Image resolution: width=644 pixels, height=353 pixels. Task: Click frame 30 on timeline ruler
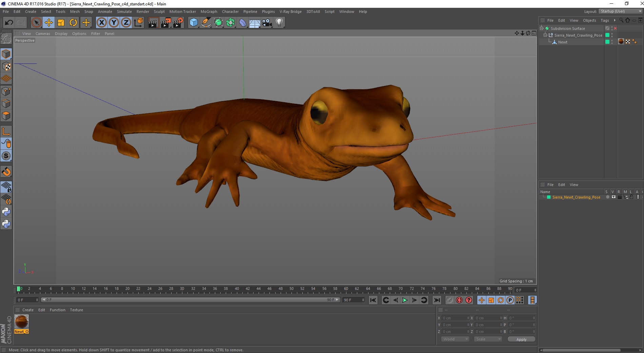pyautogui.click(x=182, y=290)
